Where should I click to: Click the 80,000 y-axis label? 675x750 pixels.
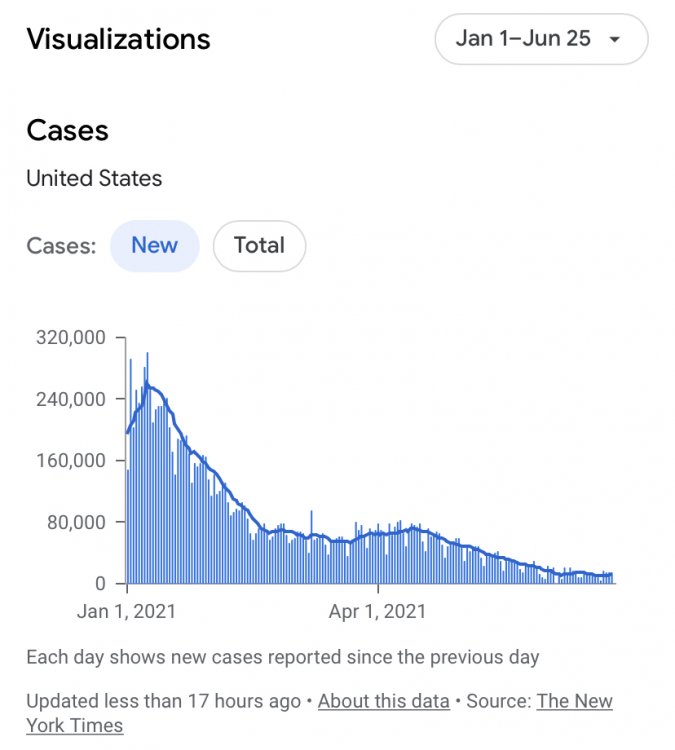[x=76, y=522]
